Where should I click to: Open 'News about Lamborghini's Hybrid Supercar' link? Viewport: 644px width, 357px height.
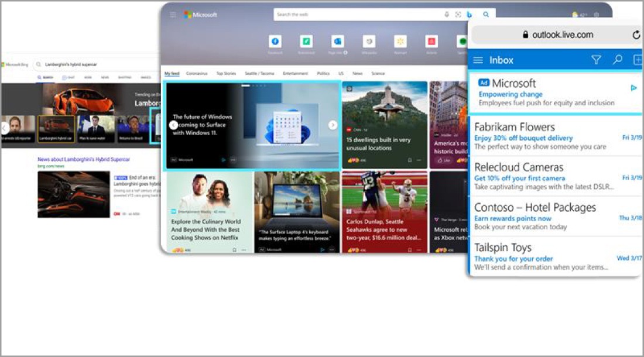84,159
